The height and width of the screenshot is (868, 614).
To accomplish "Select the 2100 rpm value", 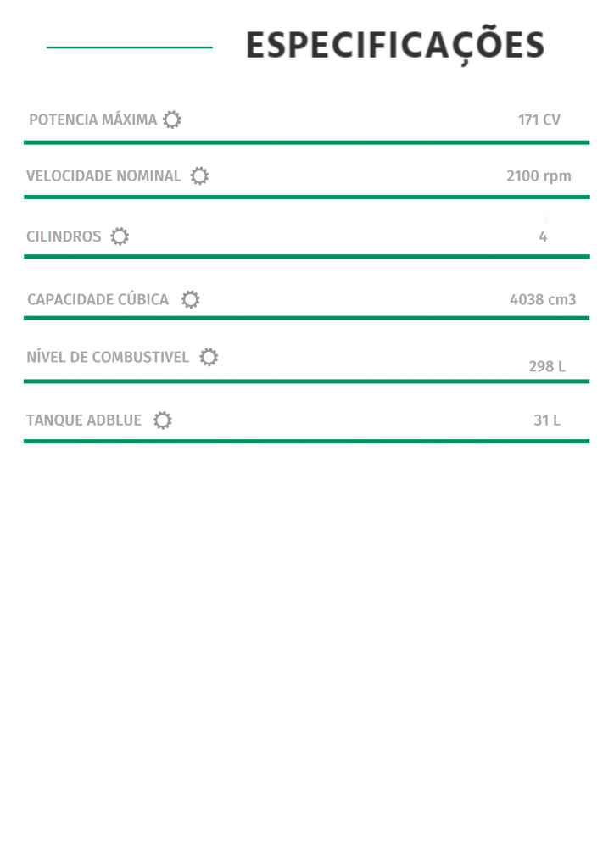I will 539,176.
